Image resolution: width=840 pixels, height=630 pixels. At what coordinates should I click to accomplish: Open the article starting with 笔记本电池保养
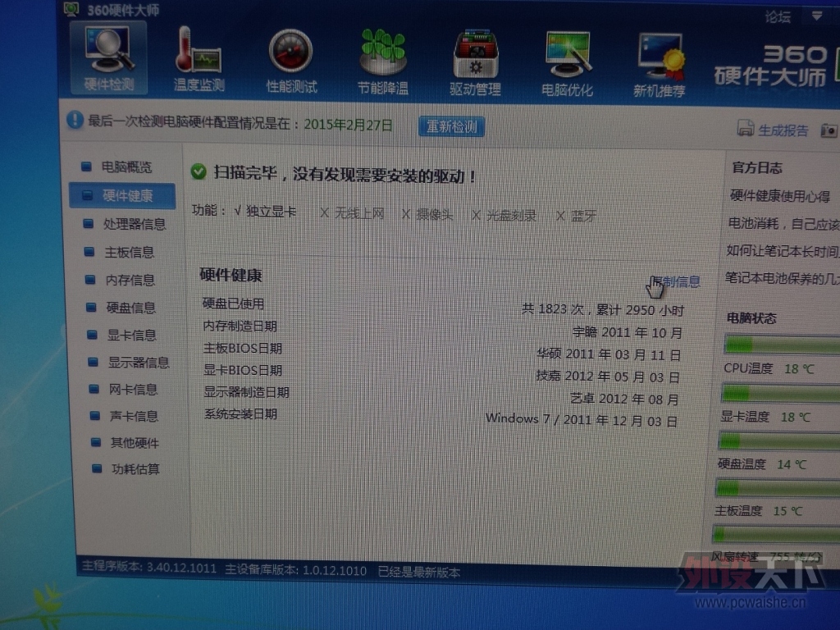[782, 278]
